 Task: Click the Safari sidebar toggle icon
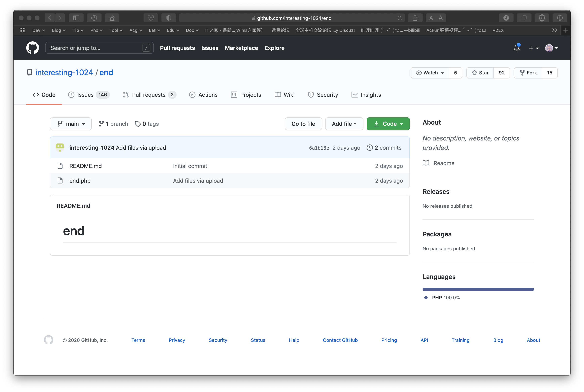[76, 18]
